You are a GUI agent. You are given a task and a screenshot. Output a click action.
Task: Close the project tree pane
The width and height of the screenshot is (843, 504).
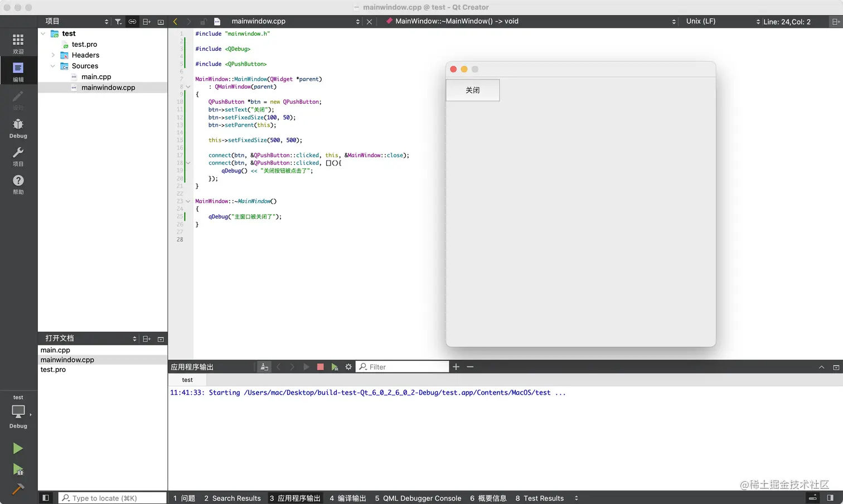[161, 22]
